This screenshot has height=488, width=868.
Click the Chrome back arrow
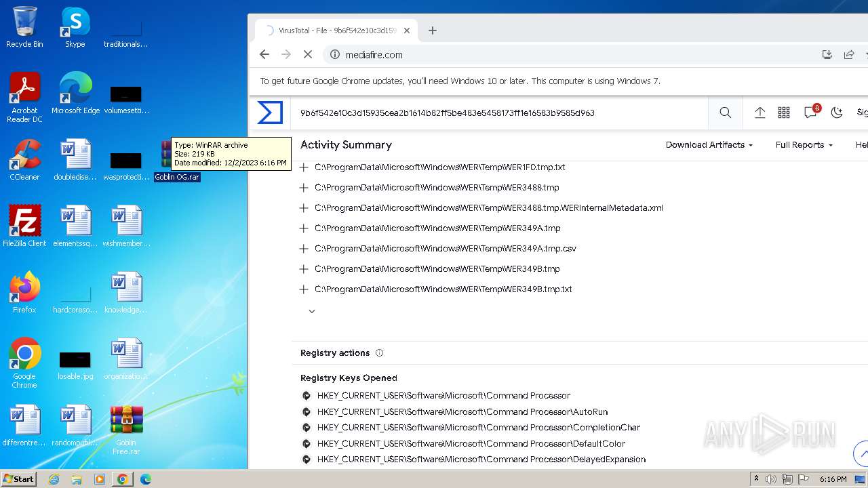coord(264,54)
